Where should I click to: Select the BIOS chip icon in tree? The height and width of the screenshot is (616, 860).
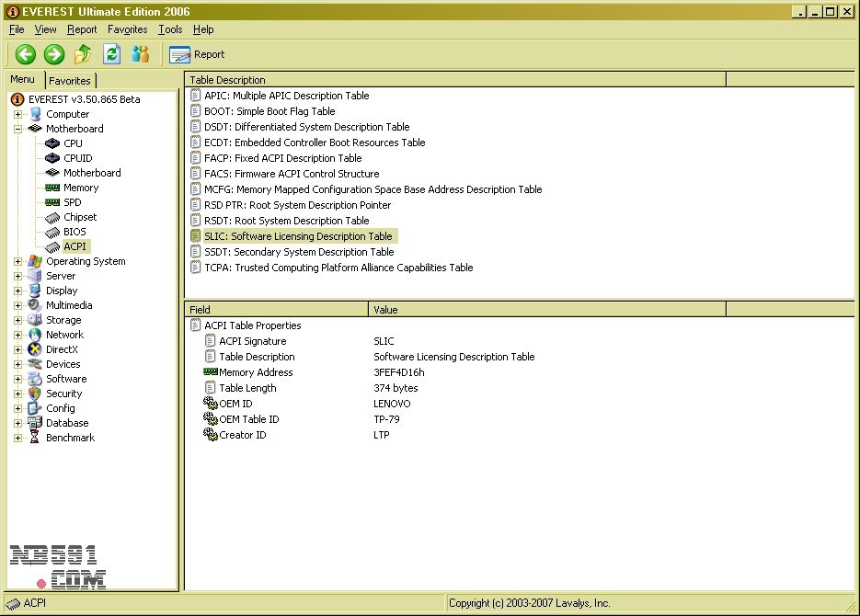tap(52, 232)
